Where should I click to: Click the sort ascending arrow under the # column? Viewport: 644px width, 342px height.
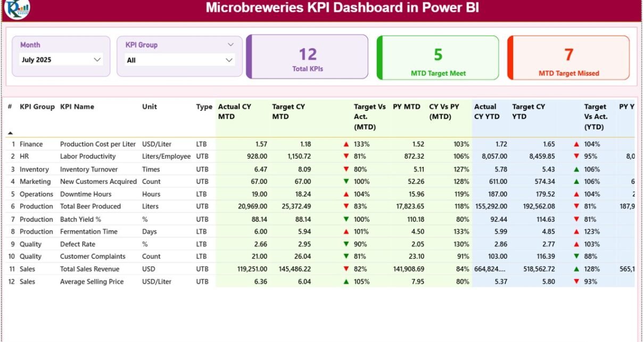click(x=10, y=133)
